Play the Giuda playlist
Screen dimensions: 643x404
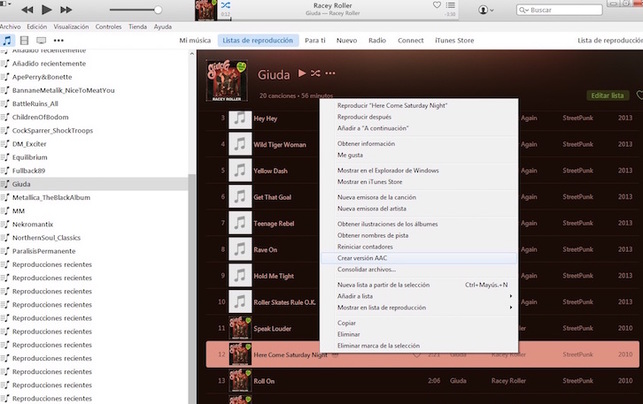302,73
